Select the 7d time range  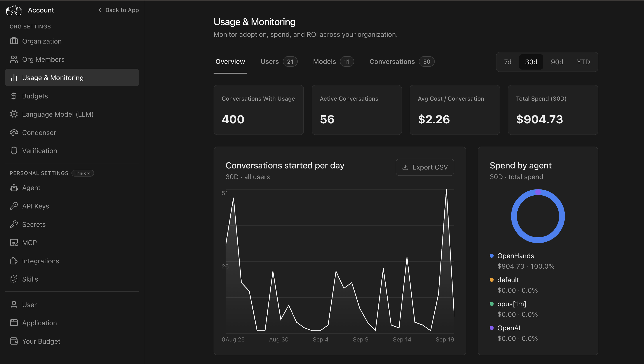(508, 62)
